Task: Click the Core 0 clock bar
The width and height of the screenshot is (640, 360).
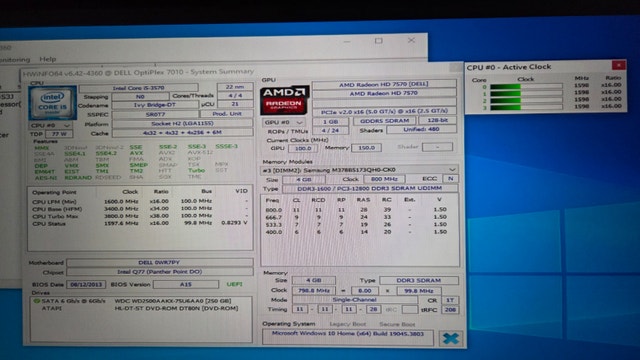Action: (x=526, y=86)
